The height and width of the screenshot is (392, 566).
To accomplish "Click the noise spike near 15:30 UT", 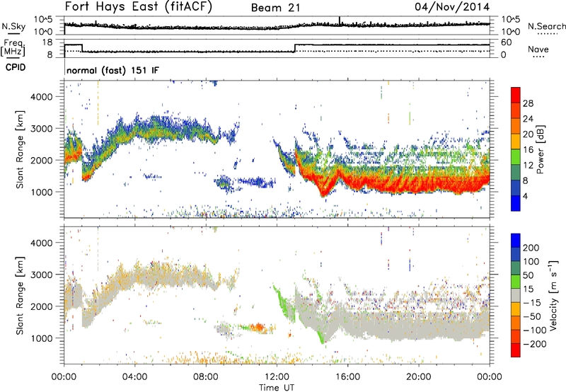I will [x=340, y=21].
